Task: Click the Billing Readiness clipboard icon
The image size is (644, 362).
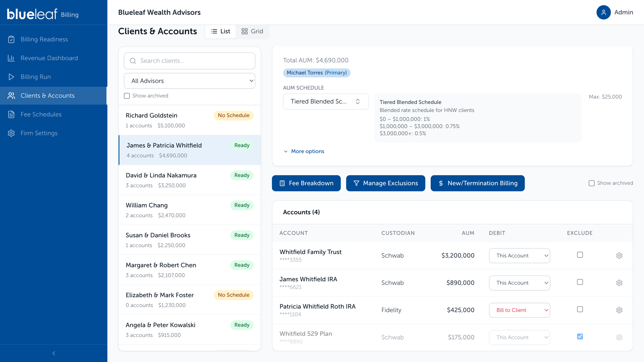Action: pyautogui.click(x=11, y=39)
